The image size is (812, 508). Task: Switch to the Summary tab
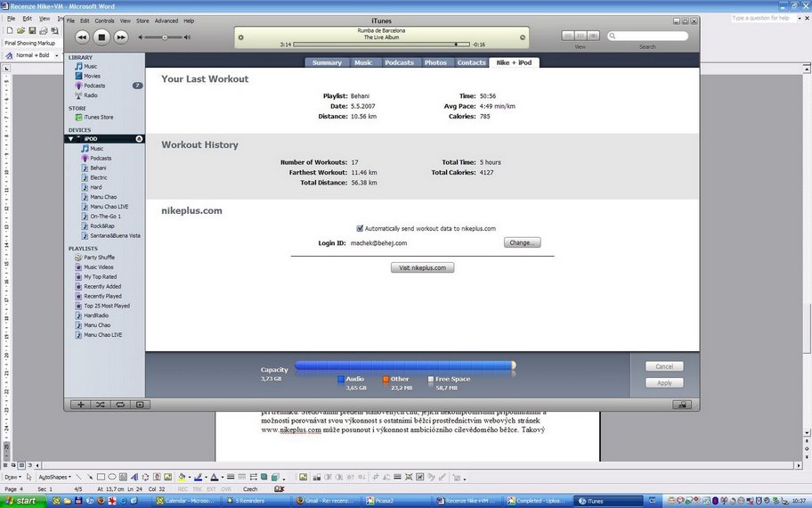[327, 62]
